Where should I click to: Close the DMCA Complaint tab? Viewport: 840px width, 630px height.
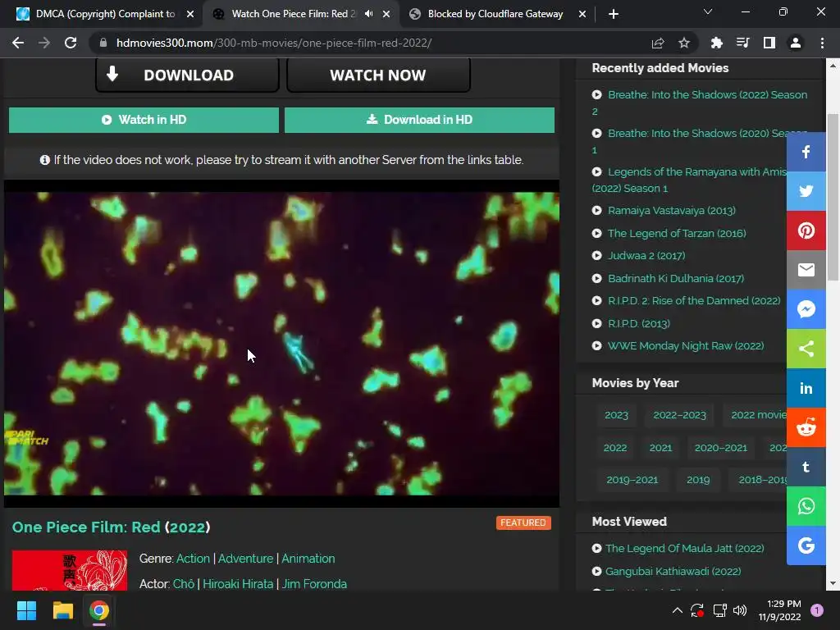point(190,14)
